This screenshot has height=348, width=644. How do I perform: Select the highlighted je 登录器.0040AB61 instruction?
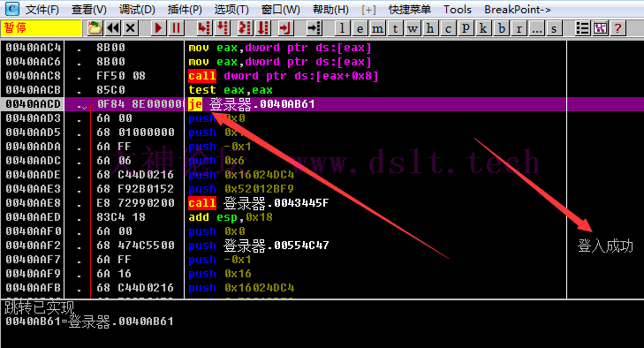252,104
